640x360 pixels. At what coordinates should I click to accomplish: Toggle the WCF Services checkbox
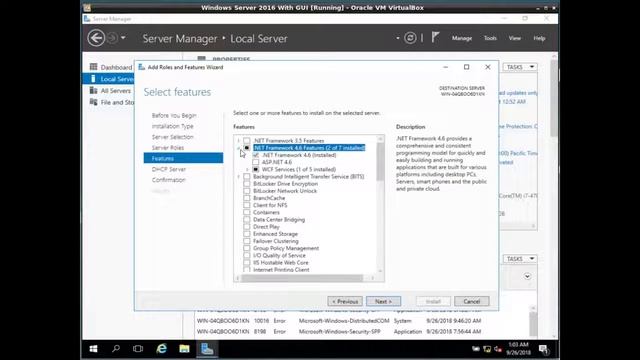pyautogui.click(x=256, y=169)
